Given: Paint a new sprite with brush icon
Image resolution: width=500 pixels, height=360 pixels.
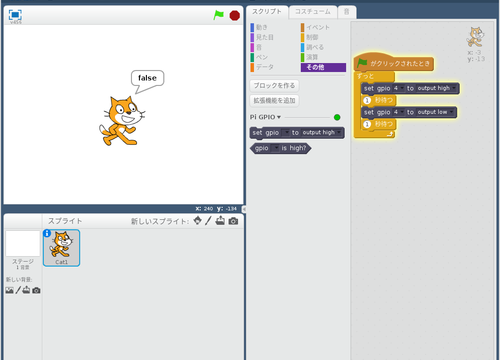Looking at the screenshot, I should coord(208,221).
